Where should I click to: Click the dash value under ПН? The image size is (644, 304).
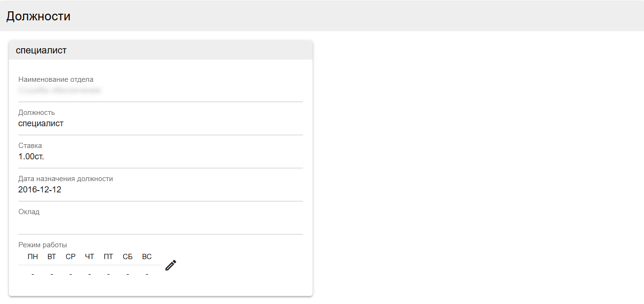[33, 274]
